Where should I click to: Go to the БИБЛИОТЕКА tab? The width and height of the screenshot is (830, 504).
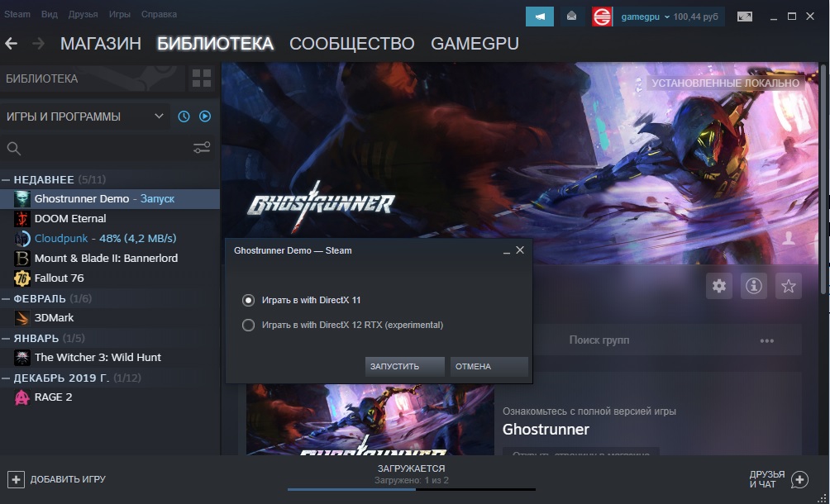pyautogui.click(x=215, y=44)
